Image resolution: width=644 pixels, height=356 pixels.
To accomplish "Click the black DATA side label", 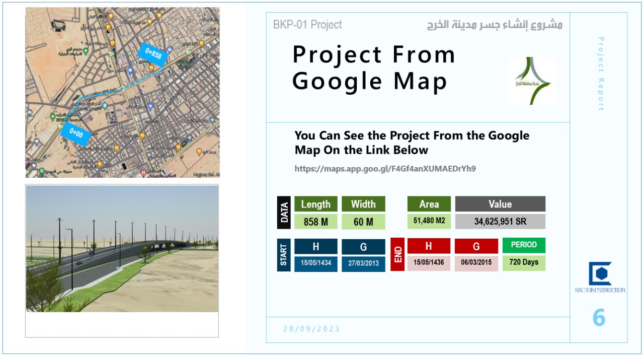I will (x=284, y=212).
